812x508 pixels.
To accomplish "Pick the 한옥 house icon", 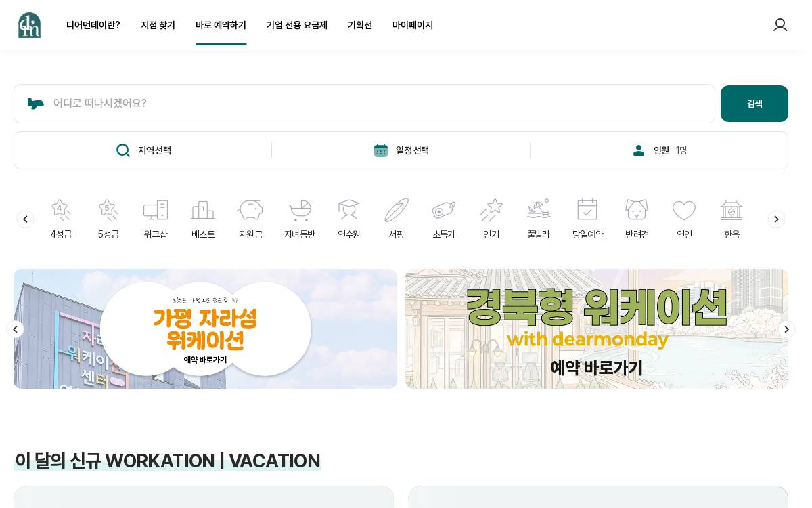I will coord(731,210).
